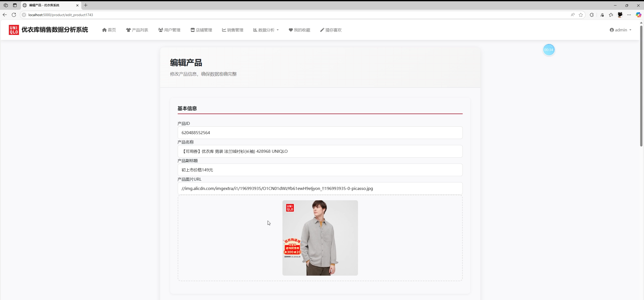Close the 编辑产品 browser tab
The height and width of the screenshot is (300, 644).
[x=77, y=5]
